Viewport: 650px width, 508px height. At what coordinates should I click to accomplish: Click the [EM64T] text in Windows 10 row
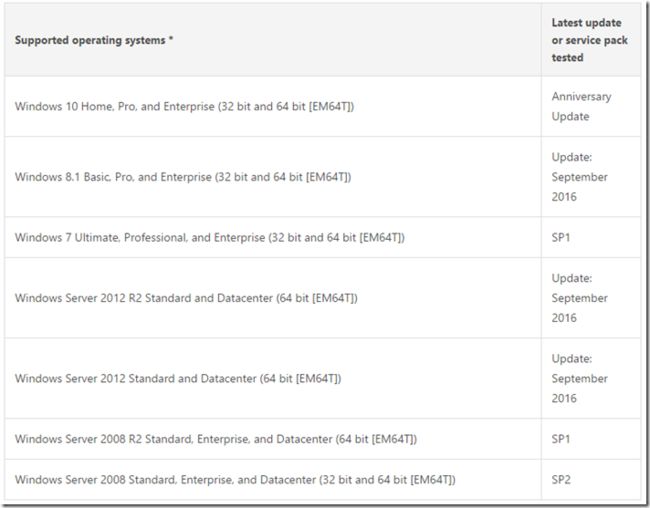332,107
